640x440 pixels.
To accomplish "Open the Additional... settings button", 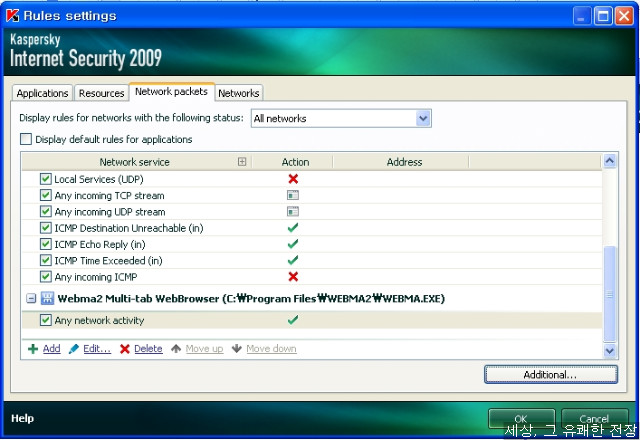I will [x=551, y=374].
